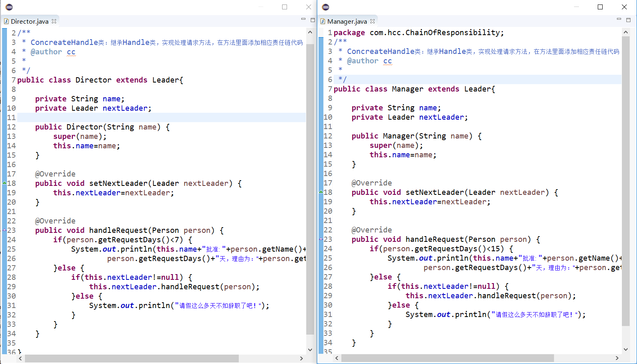Click the 'package com.hcc.ChainOfResponsibility;' line in Manager.java
Image resolution: width=637 pixels, height=364 pixels.
tap(419, 33)
